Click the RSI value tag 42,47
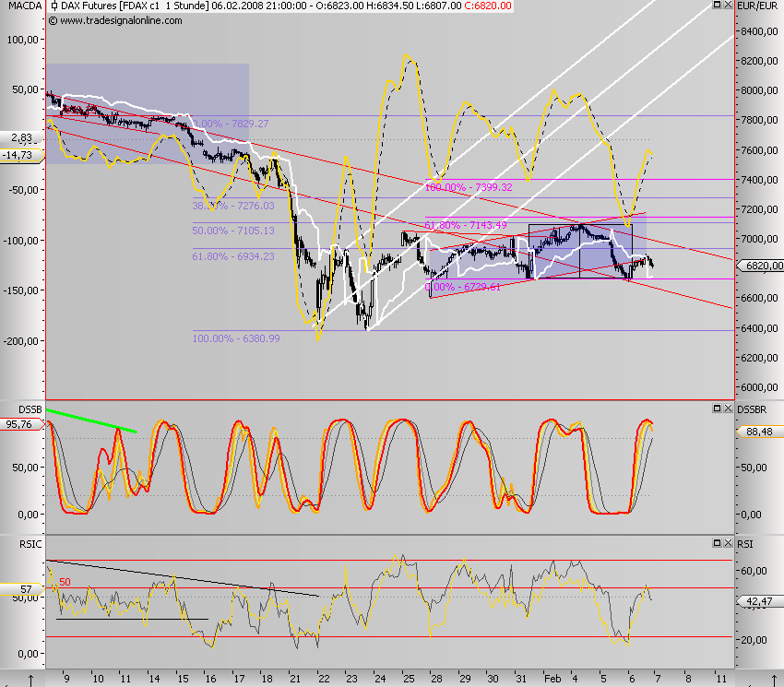The height and width of the screenshot is (687, 784). point(760,601)
